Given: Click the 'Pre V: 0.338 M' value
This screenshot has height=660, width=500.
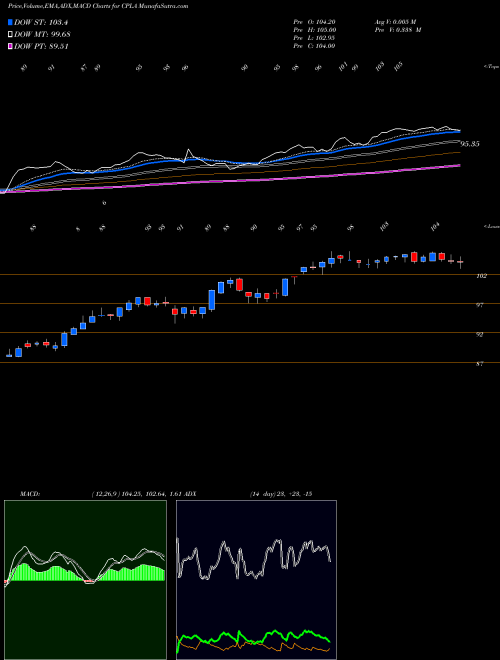Looking at the screenshot, I should point(398,30).
